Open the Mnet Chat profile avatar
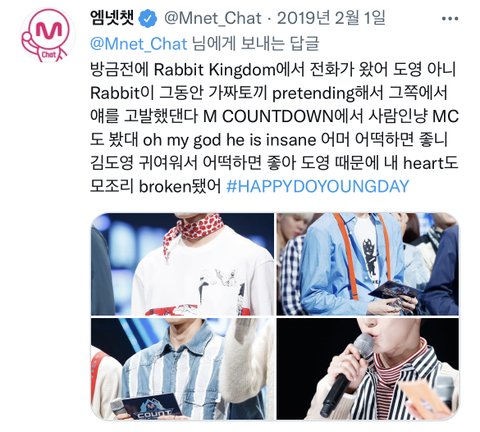Image resolution: width=480 pixels, height=432 pixels. [46, 35]
